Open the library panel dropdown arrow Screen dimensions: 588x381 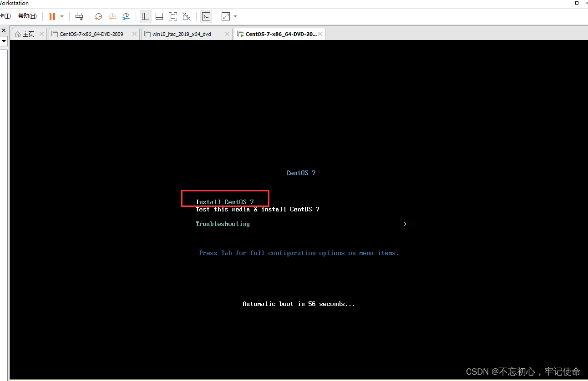(4, 41)
